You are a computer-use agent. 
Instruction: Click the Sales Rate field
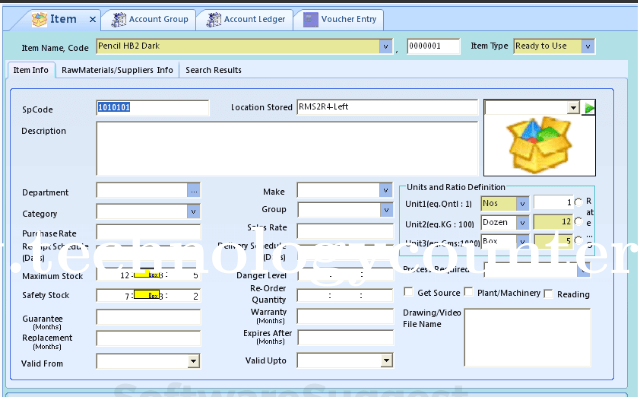click(345, 231)
